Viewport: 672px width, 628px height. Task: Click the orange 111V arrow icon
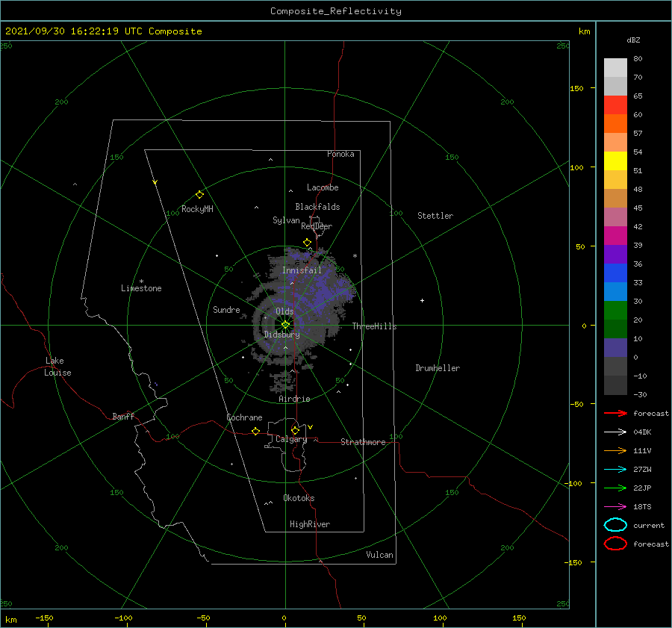coord(615,450)
